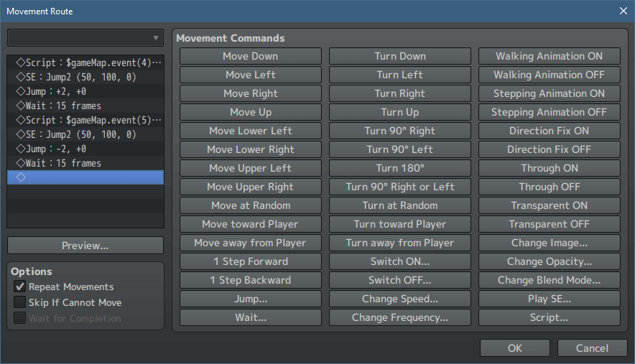Screen dimensions: 635x364
Task: Click Turn 90° Right
Action: tap(400, 131)
